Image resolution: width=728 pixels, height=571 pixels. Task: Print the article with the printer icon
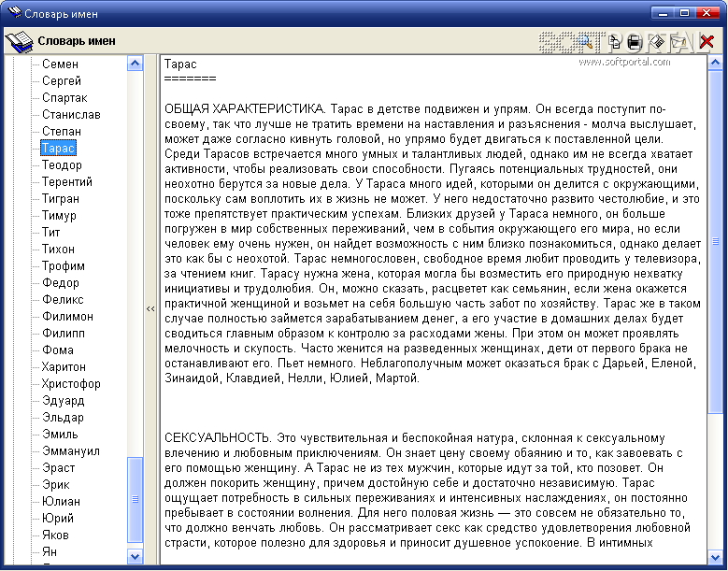click(x=635, y=42)
